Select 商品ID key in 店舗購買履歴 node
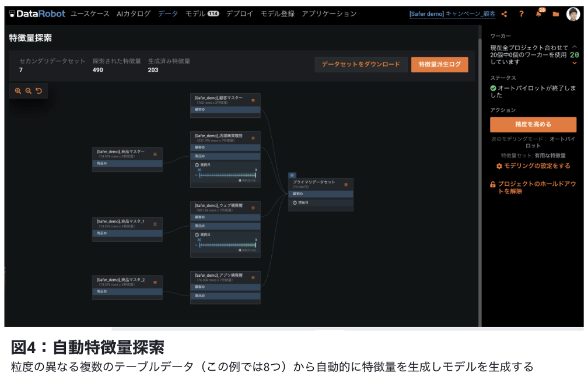 225,156
